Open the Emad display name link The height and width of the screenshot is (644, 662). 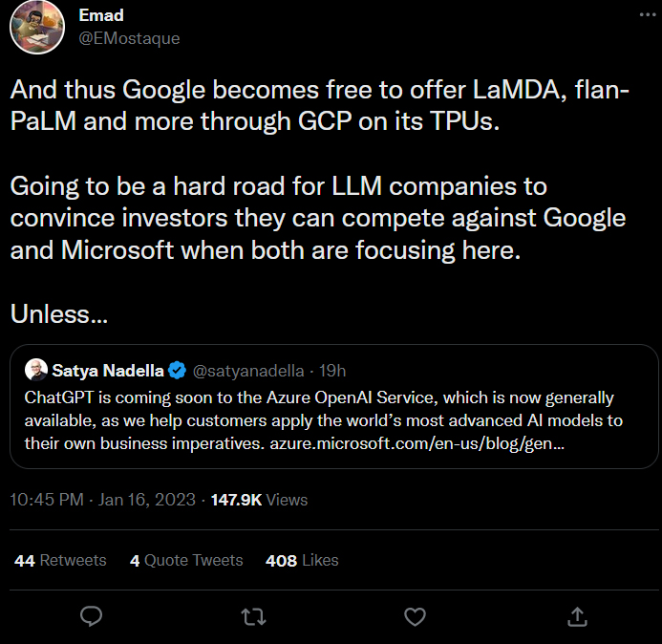pos(100,16)
